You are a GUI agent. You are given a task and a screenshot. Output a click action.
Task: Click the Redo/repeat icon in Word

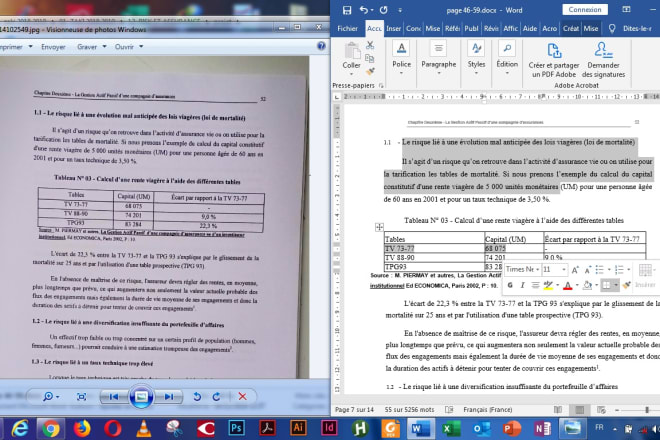point(383,10)
